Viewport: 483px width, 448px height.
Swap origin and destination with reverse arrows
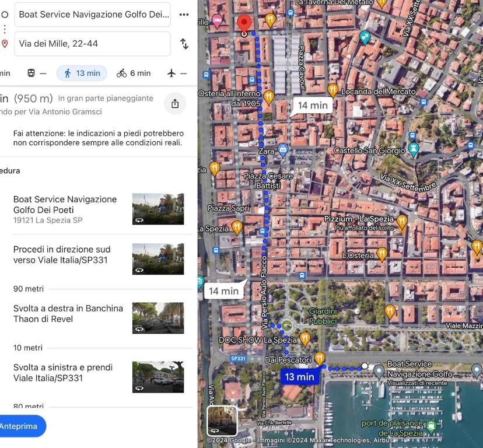pos(184,44)
